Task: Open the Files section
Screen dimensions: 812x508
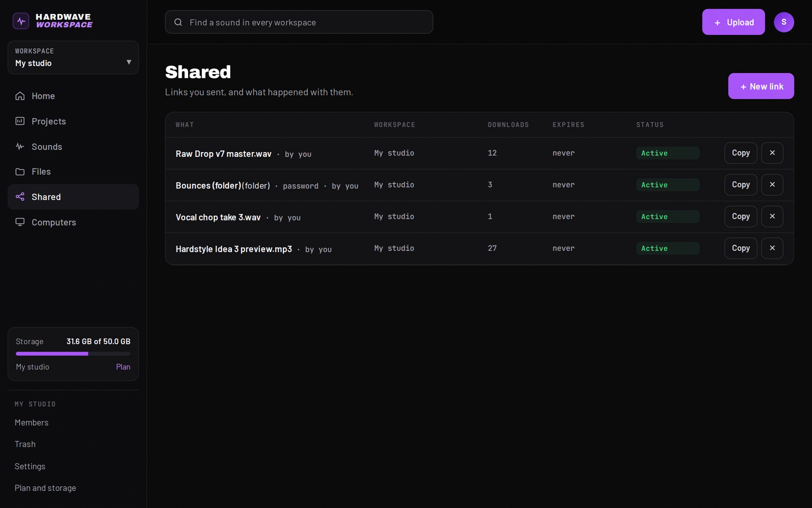Action: (73, 172)
